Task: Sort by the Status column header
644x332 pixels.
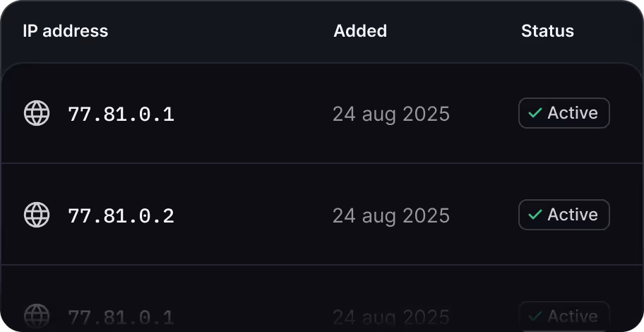Action: tap(547, 31)
